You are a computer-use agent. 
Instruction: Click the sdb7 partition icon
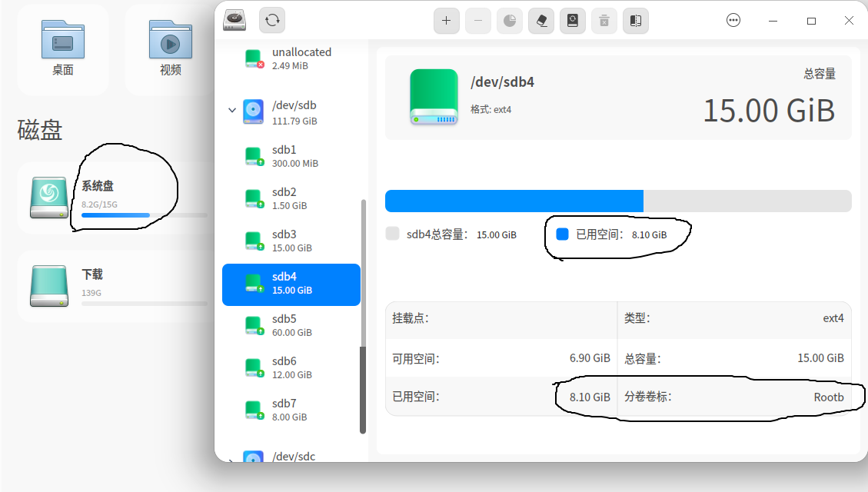pyautogui.click(x=254, y=410)
